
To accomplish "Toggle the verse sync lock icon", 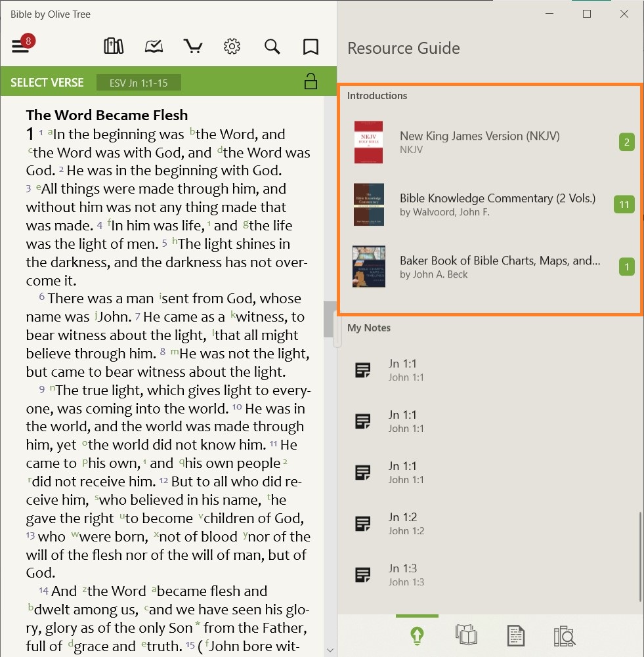I will pyautogui.click(x=311, y=81).
